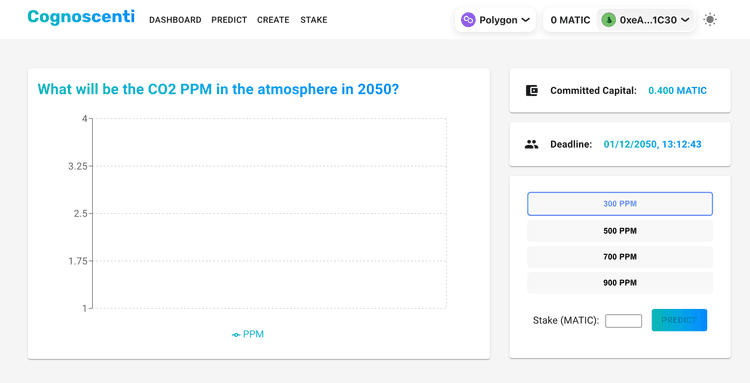
Task: Go to the PREDICT page
Action: (229, 20)
